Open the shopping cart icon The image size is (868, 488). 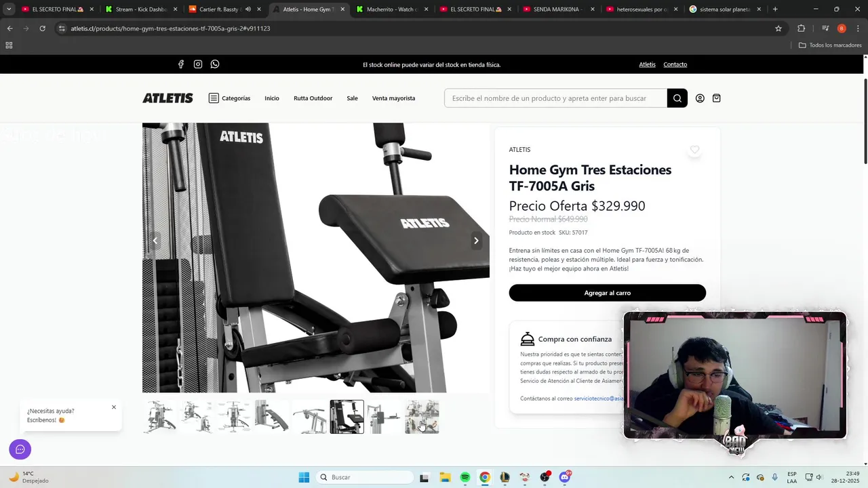point(717,98)
